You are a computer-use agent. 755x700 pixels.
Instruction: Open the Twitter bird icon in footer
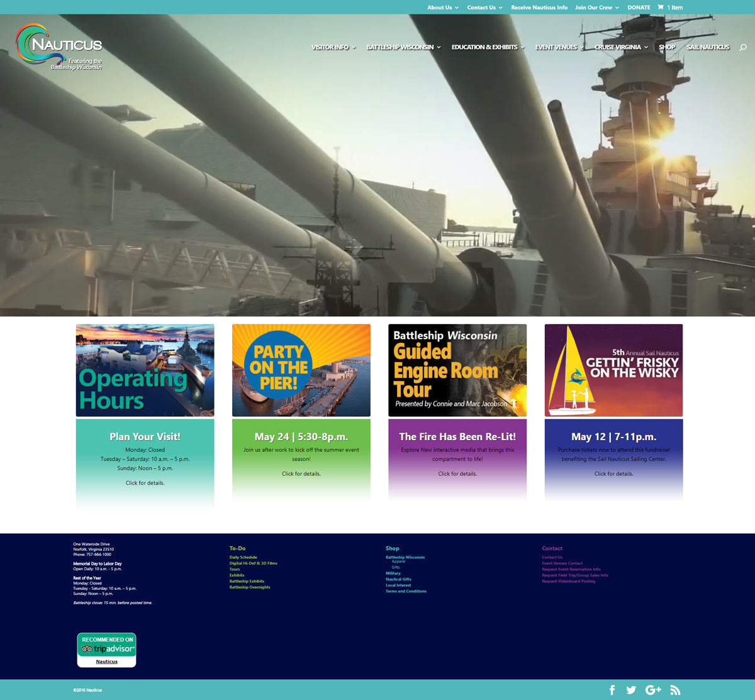tap(631, 690)
